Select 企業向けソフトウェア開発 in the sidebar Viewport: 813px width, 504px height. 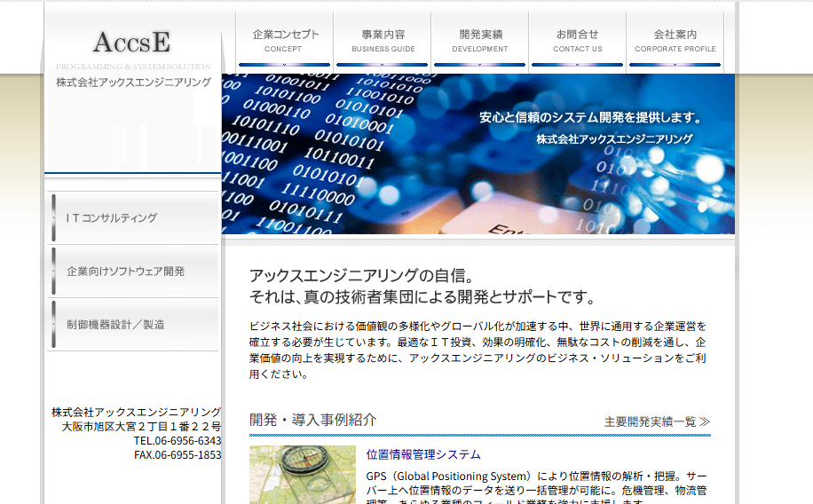(134, 272)
